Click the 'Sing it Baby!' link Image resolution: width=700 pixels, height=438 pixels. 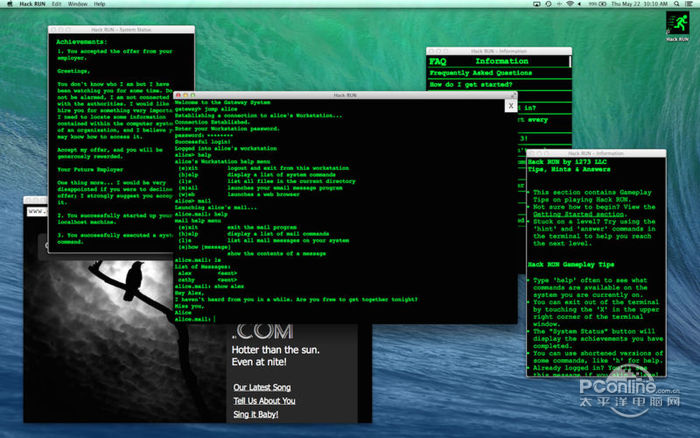click(x=256, y=415)
